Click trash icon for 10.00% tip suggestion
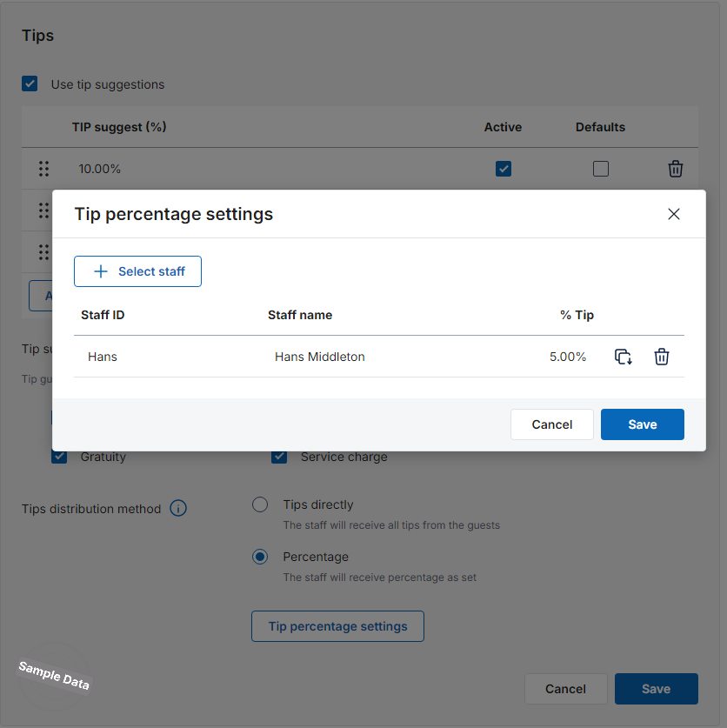 click(x=676, y=169)
